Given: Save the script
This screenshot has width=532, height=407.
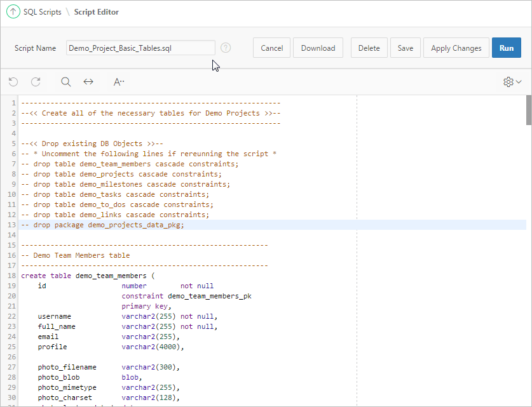Looking at the screenshot, I should (405, 47).
